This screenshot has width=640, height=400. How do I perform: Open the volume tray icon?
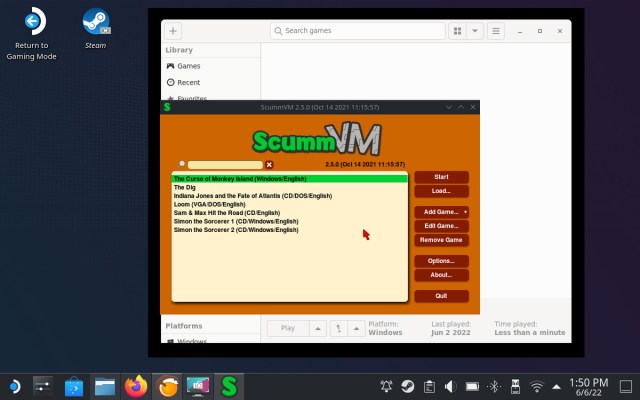coord(450,386)
